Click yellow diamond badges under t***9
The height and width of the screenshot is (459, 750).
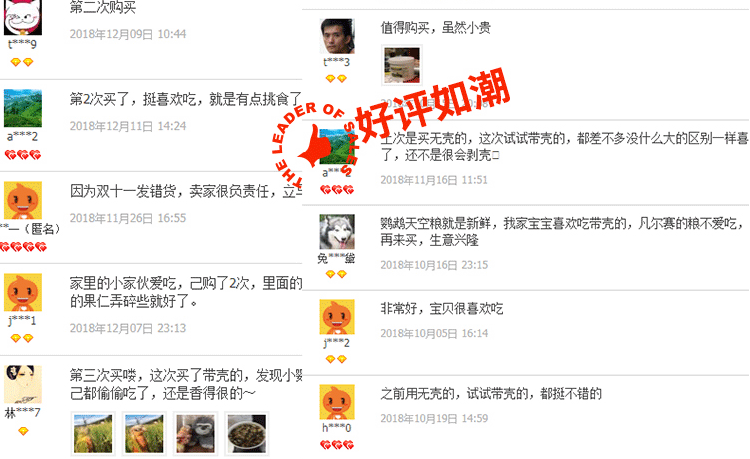click(22, 62)
